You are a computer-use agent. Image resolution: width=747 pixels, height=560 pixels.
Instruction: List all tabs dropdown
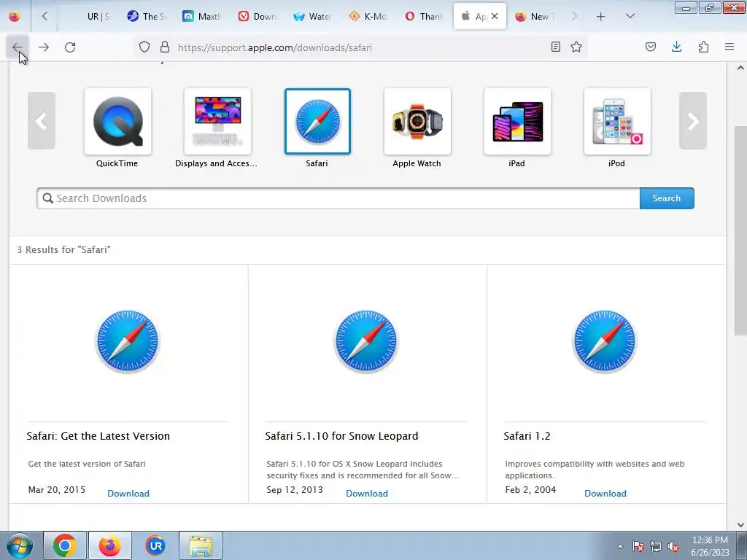630,16
